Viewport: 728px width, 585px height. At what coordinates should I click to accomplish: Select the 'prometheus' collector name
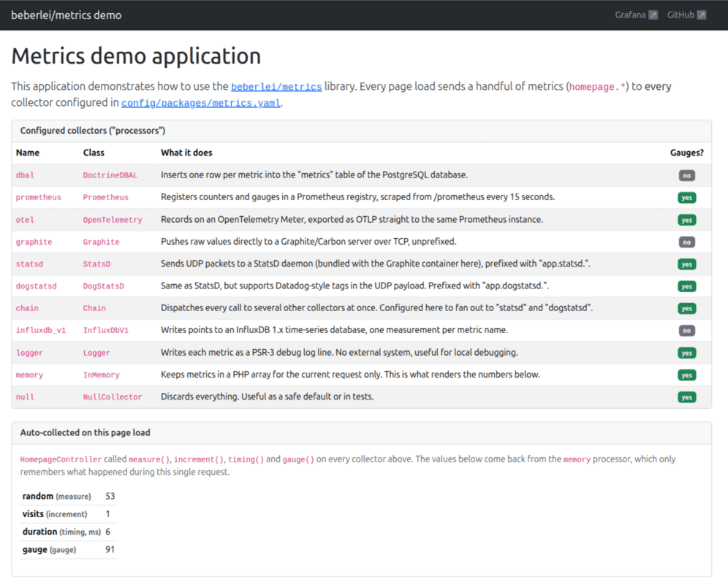click(x=39, y=198)
